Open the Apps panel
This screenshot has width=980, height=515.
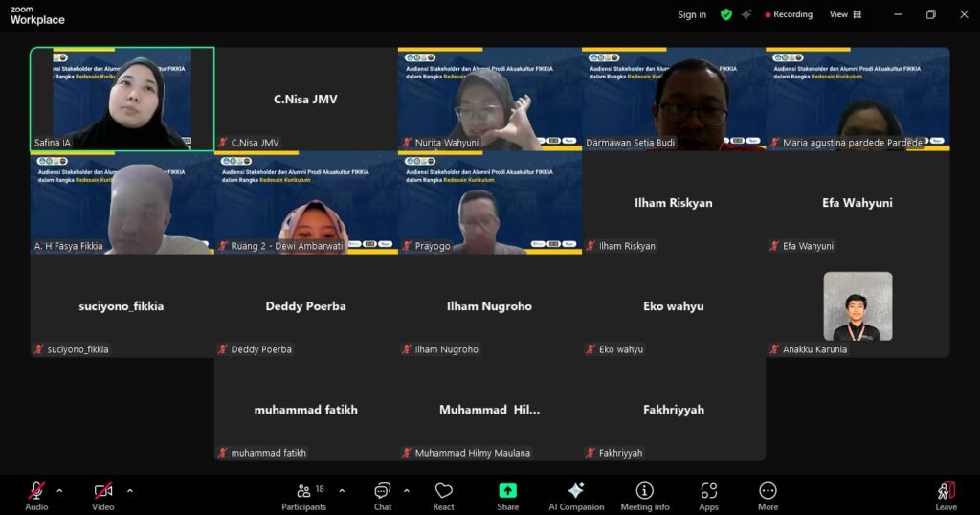[708, 495]
